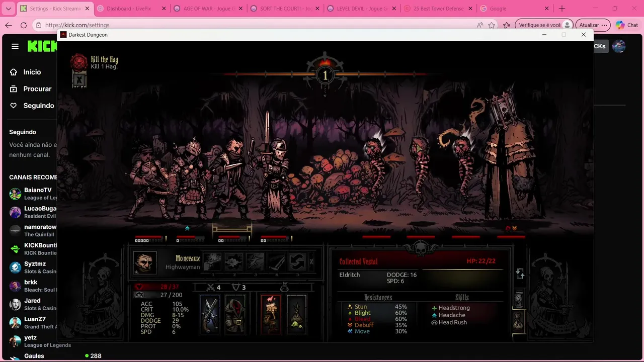Toggle the panel swap arrows icon

(520, 274)
